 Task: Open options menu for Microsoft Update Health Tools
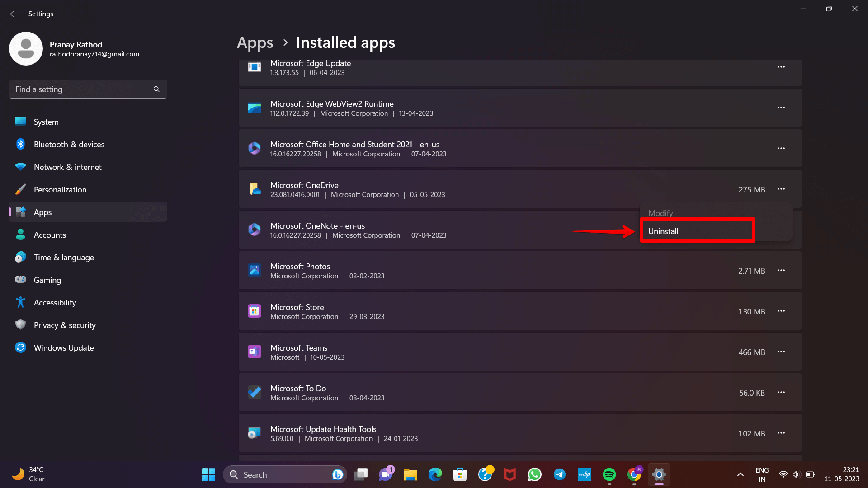[781, 433]
